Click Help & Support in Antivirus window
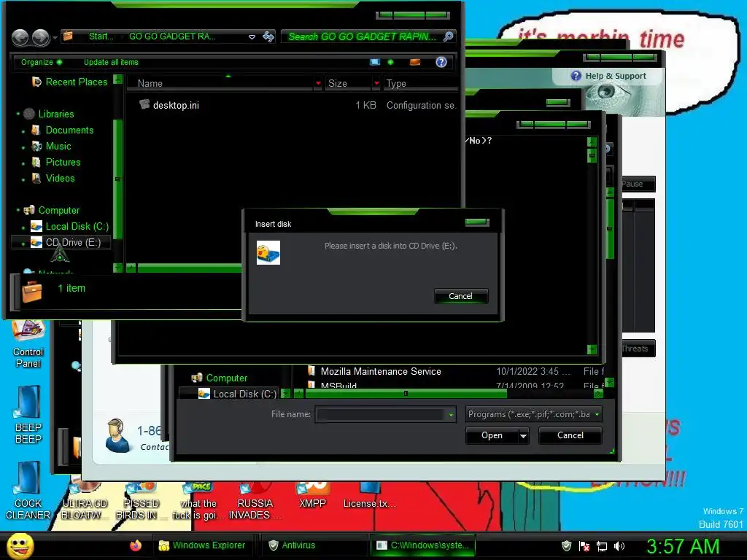Screen dimensions: 747x560 pos(609,76)
